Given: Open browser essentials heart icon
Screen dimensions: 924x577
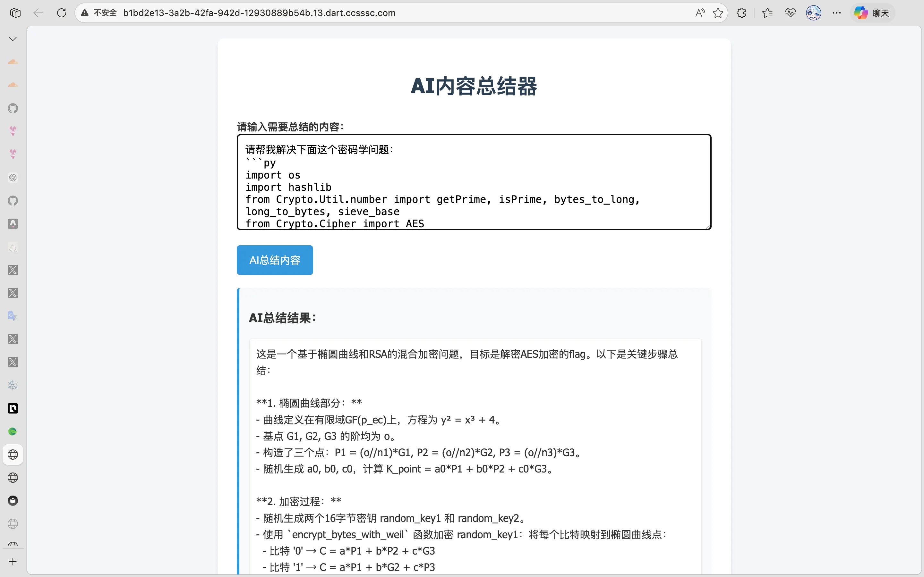Looking at the screenshot, I should (x=790, y=13).
